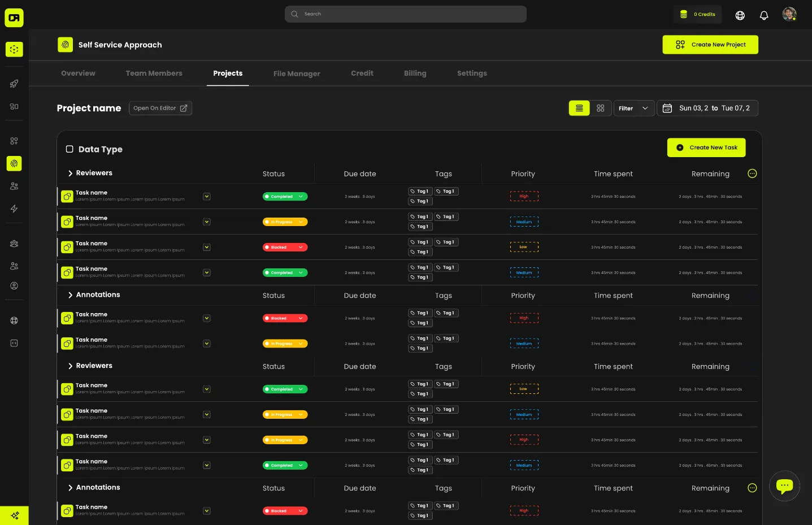
Task: Open notifications bell icon
Action: coord(764,15)
